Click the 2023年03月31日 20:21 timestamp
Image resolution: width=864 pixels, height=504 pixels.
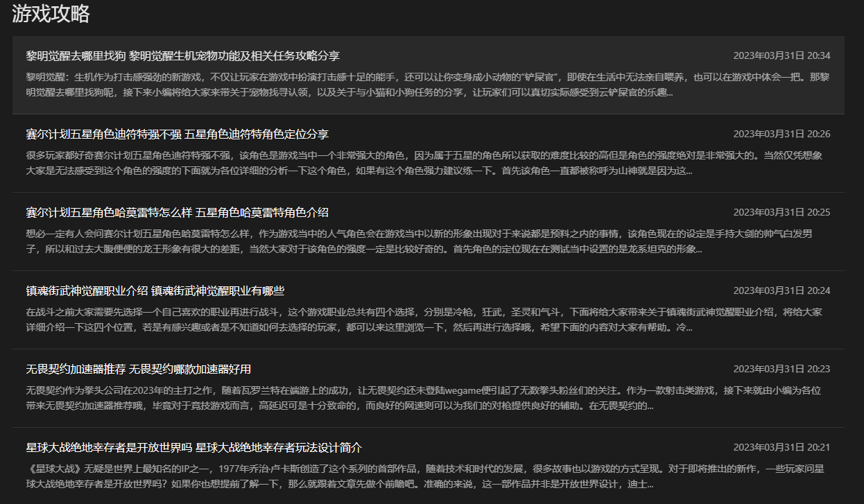pyautogui.click(x=781, y=447)
